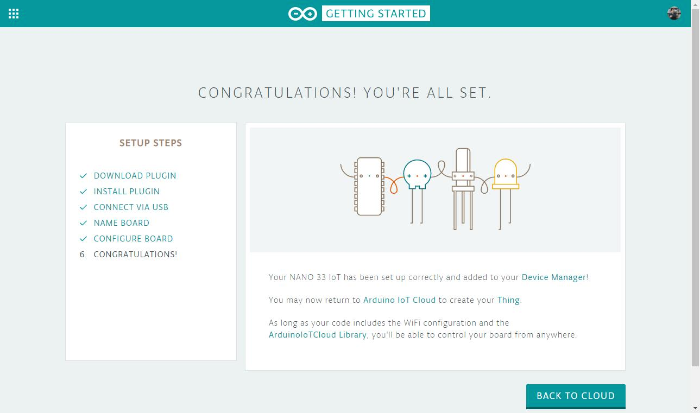Click the electronic components illustration
Viewport: 700px width, 413px height.
click(435, 189)
